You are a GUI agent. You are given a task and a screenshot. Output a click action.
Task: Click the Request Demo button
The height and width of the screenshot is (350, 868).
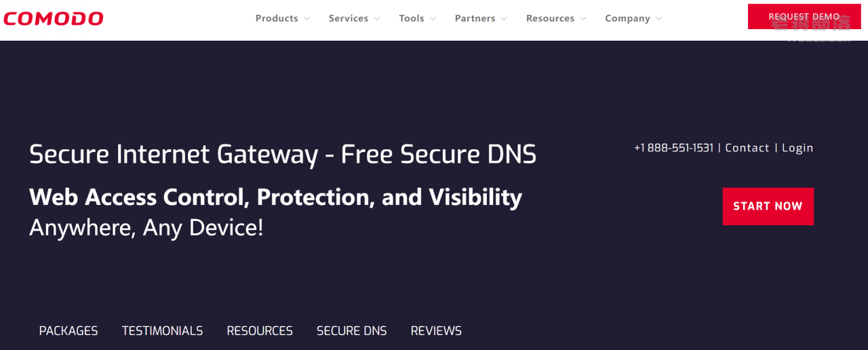click(x=804, y=16)
